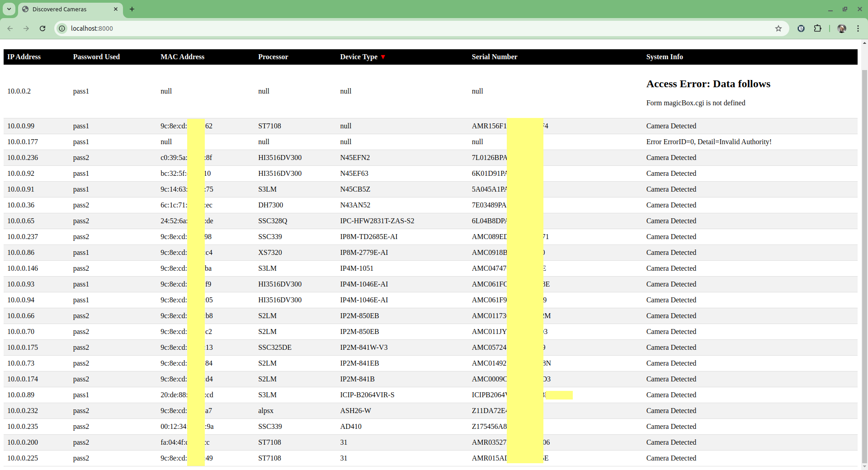Open Chrome three-dot menu

[858, 28]
